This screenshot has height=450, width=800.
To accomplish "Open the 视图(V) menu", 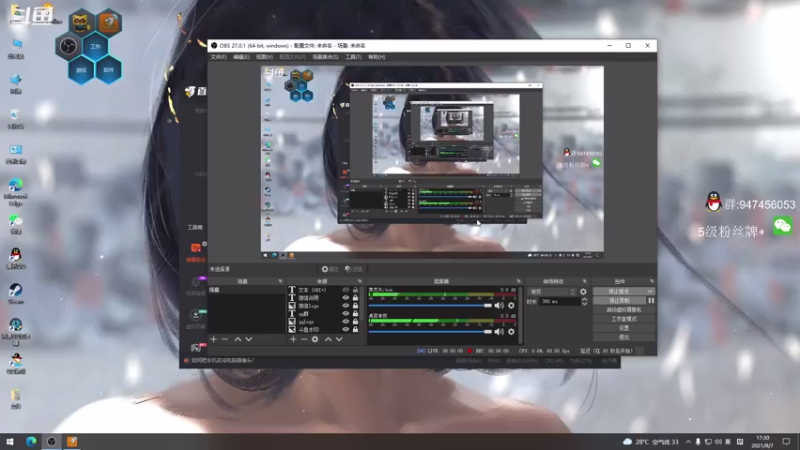I will coord(264,57).
